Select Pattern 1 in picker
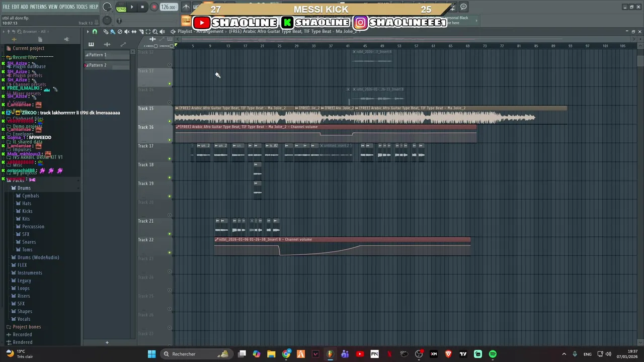Viewport: 644px width, 362px height. 107,55
